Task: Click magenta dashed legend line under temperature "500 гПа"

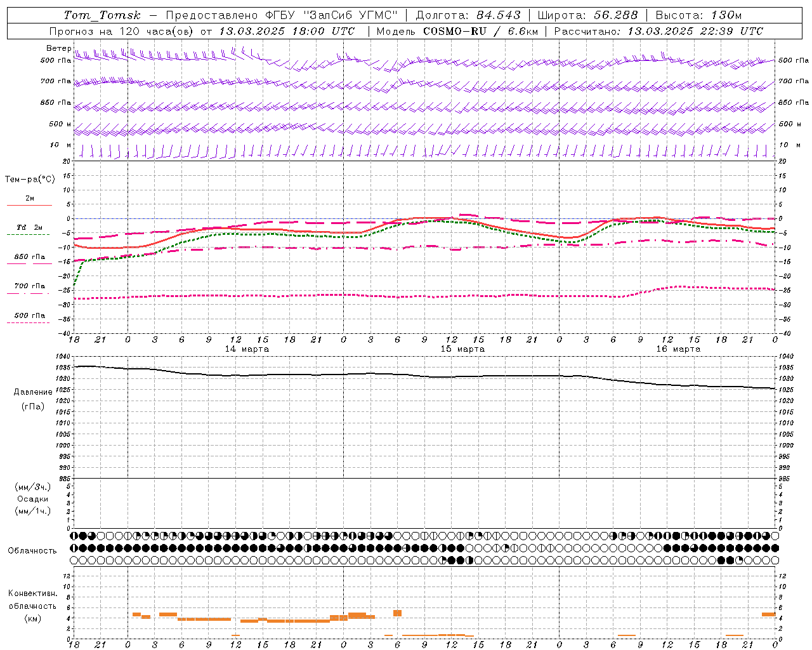Action: [x=29, y=322]
